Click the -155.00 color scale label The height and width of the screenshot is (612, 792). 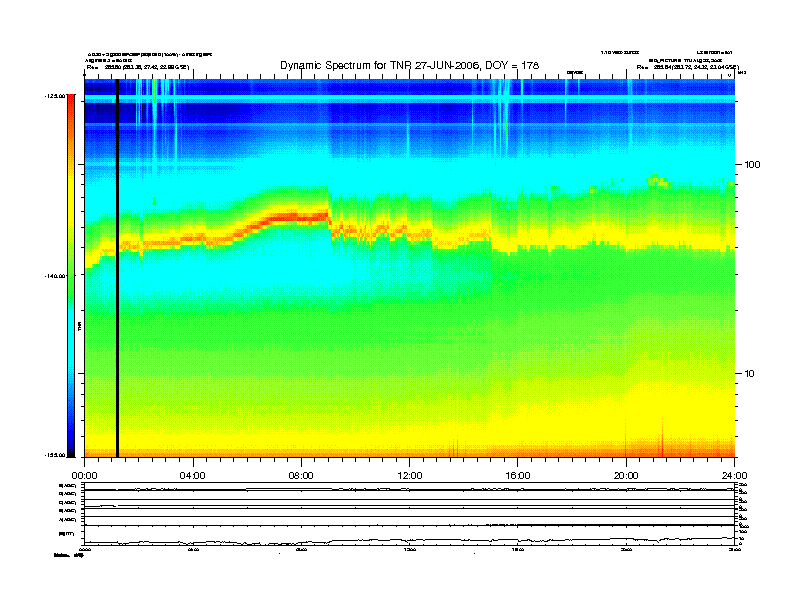[x=55, y=455]
